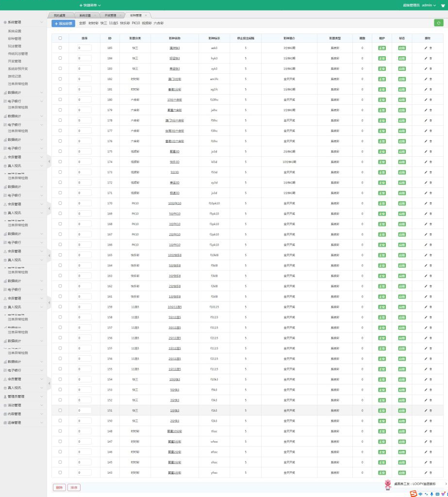Tick the select-all checkbox in the table header

pos(60,38)
